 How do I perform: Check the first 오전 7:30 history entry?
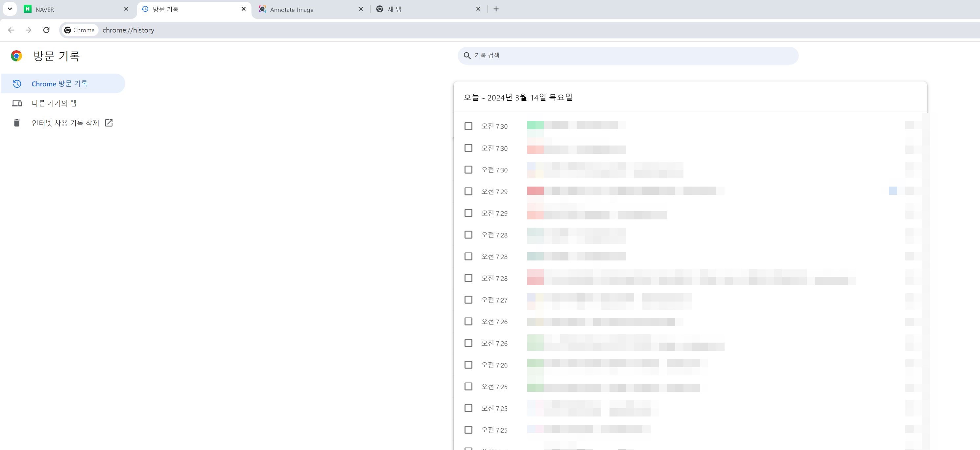point(468,126)
